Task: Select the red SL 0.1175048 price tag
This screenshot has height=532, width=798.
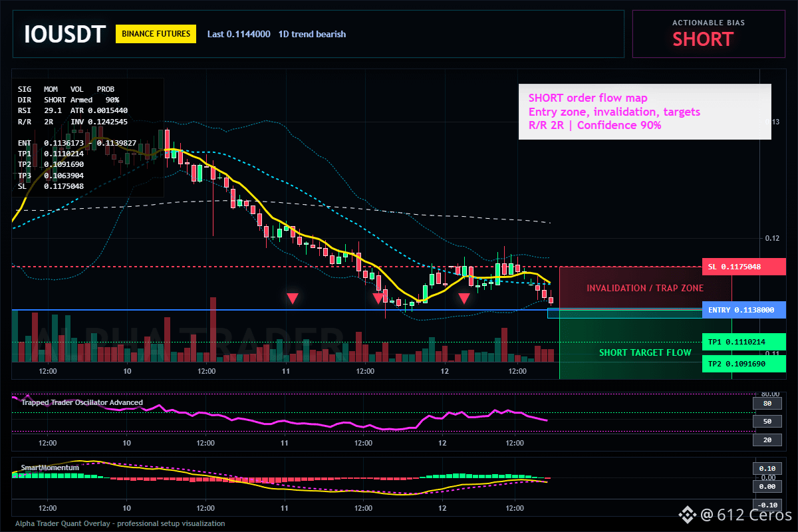Action: tap(743, 267)
